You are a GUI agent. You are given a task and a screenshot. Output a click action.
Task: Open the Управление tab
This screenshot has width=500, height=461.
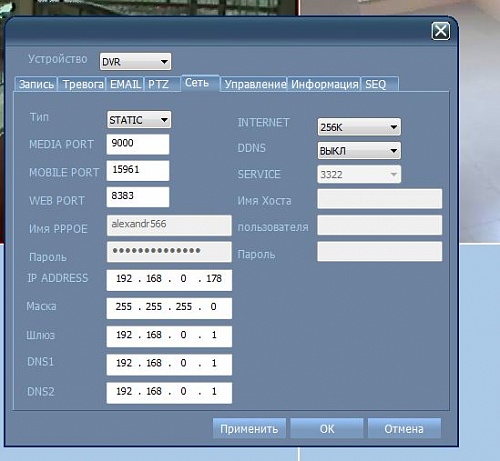pos(255,84)
